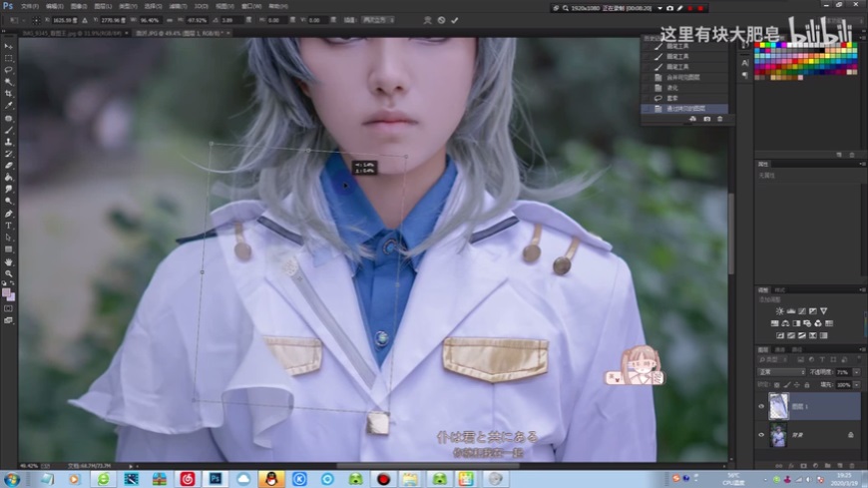Select the Clone Stamp tool
The height and width of the screenshot is (488, 868).
coord(8,142)
